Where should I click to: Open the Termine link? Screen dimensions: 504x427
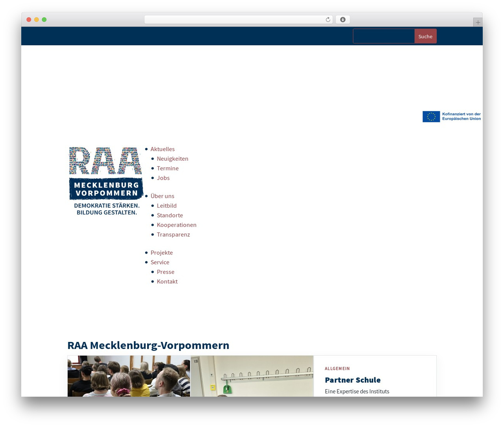(x=168, y=168)
